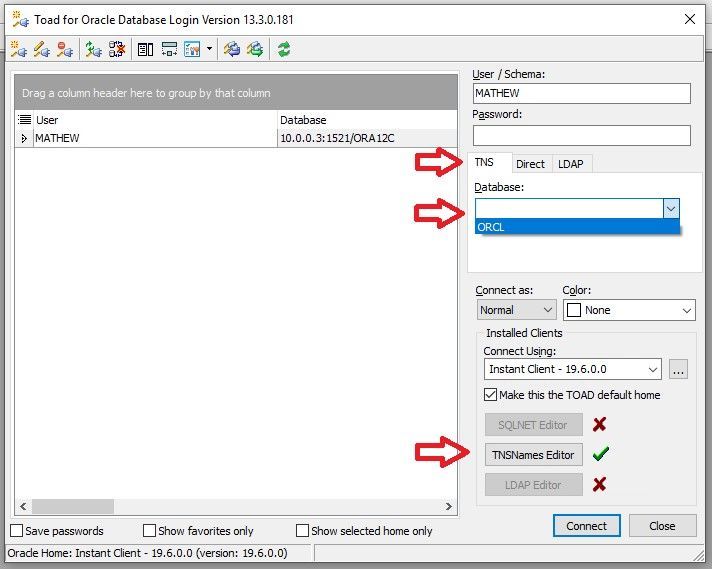Viewport: 712px width, 569px height.
Task: Open the Database dropdown arrow
Action: click(671, 209)
